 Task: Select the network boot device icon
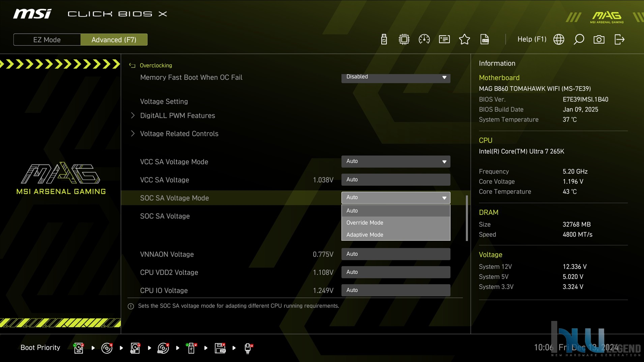[x=248, y=348]
